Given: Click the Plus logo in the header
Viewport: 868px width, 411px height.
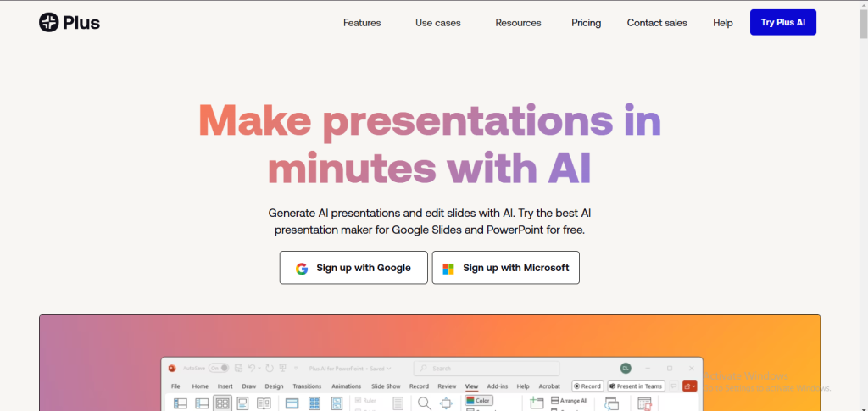Looking at the screenshot, I should click(x=70, y=23).
